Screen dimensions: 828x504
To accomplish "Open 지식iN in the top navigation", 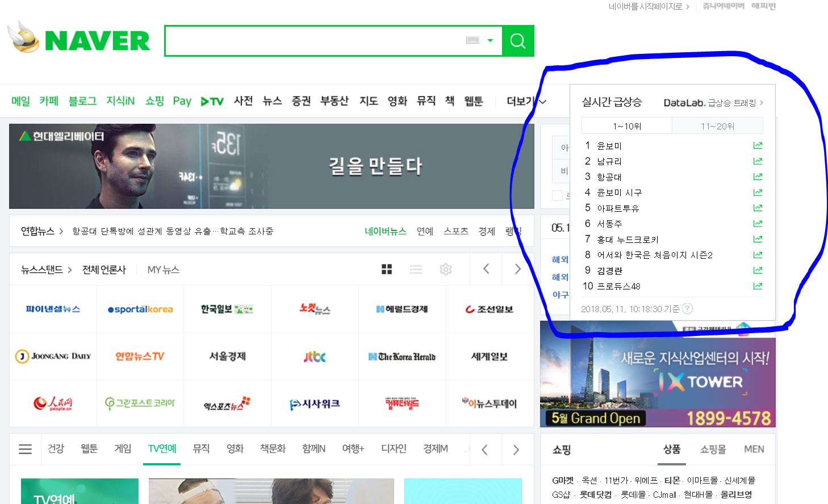I will click(120, 101).
